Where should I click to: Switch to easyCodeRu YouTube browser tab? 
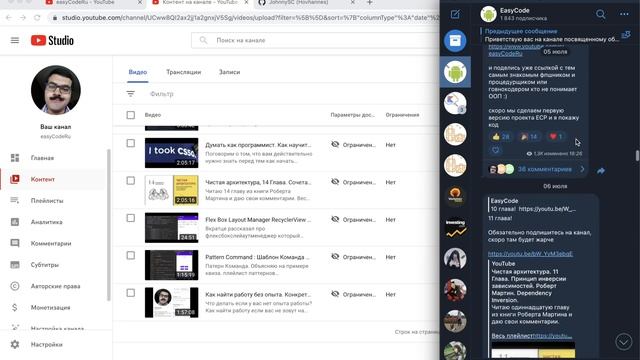94,2
